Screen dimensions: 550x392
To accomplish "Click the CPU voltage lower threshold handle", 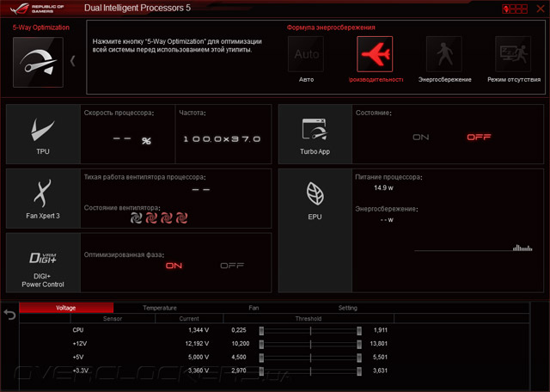I will click(261, 331).
